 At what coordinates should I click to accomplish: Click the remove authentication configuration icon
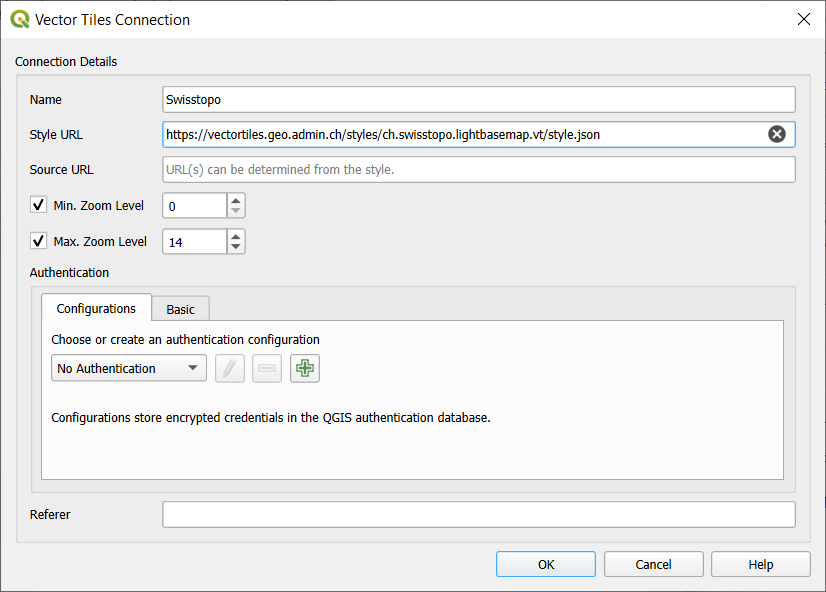266,368
